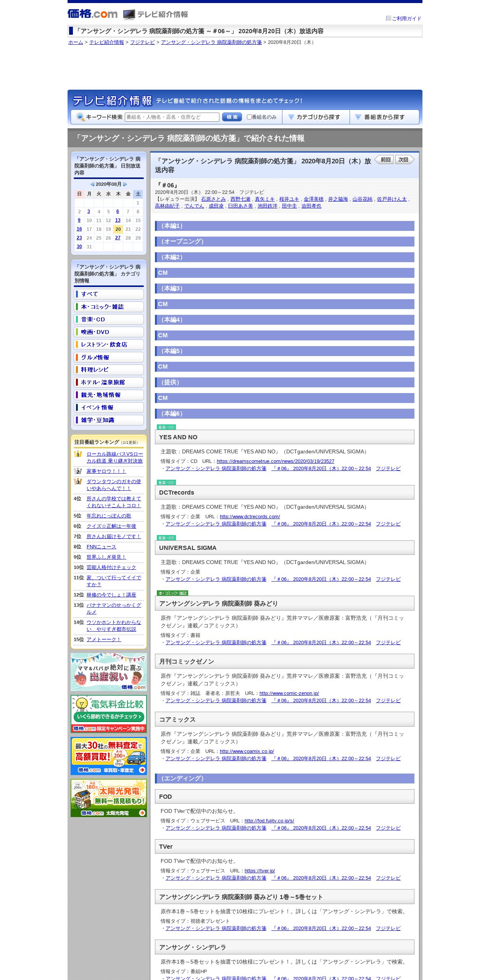This screenshot has width=490, height=980.
Task: Select calendar date 27
Action: (x=118, y=238)
